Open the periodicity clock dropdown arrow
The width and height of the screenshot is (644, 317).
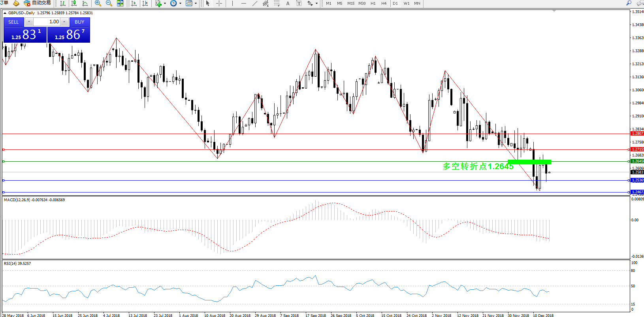tap(181, 4)
